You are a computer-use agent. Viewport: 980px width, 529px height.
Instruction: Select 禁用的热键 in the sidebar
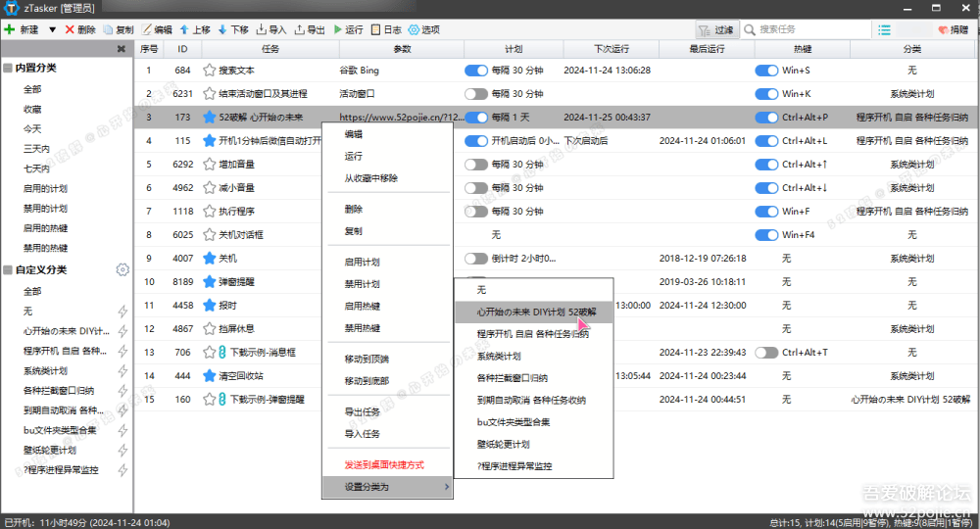45,248
